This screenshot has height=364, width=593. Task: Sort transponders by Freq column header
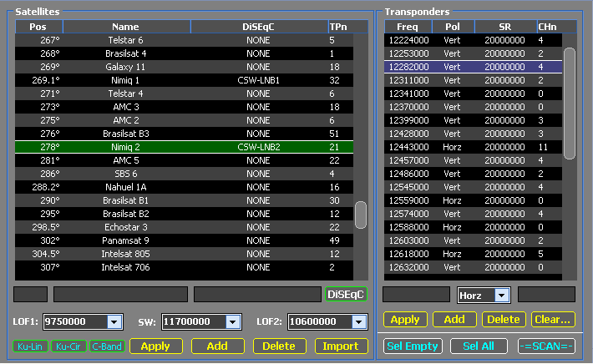pos(408,27)
